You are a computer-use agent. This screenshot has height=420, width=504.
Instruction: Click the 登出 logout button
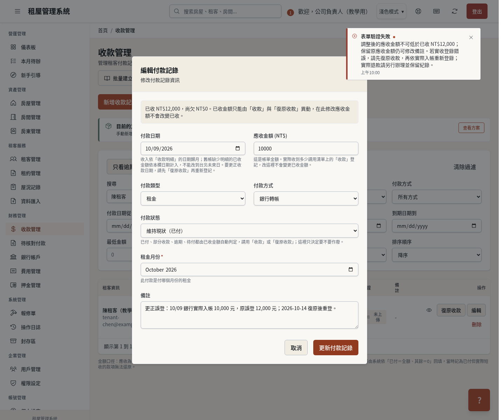coord(477,11)
